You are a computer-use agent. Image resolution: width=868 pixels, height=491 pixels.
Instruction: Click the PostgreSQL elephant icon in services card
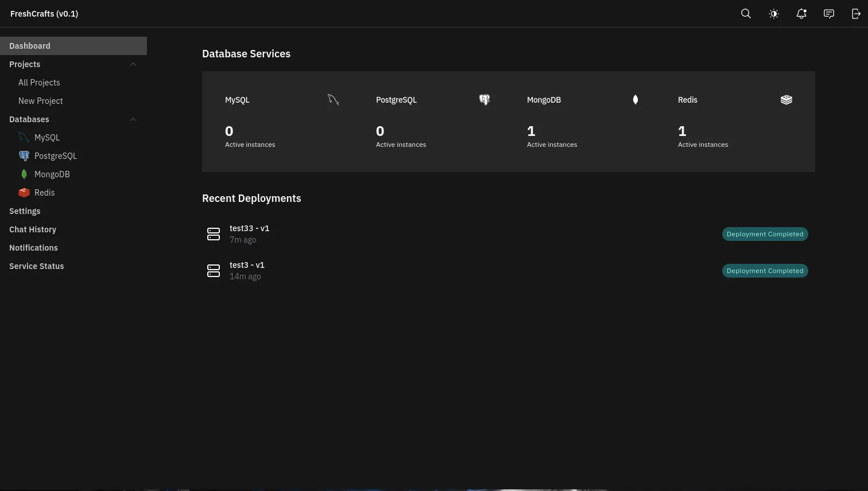[485, 100]
